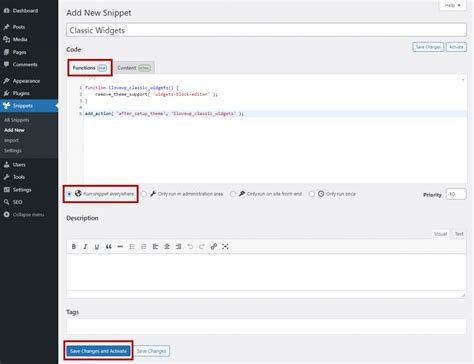Go to All Snippets submenu
474x364 pixels.
point(17,120)
